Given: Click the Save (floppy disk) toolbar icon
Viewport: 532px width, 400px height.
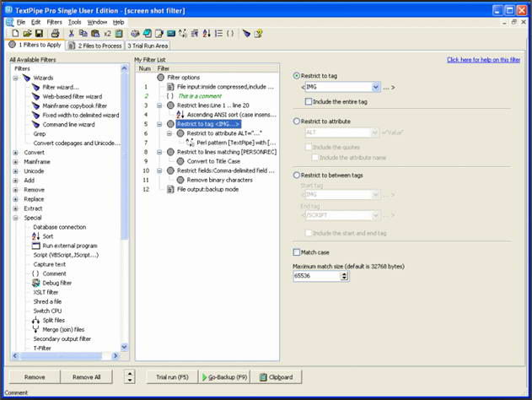Looking at the screenshot, I should pos(40,34).
